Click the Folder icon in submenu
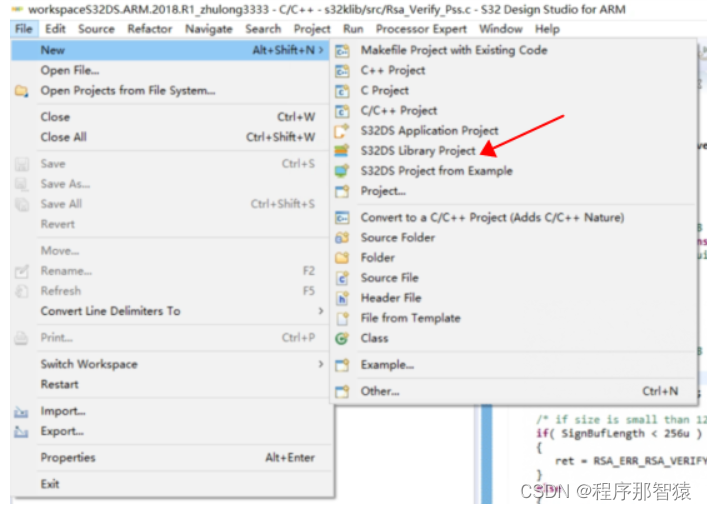Viewport: 707px width, 510px height. pos(342,258)
